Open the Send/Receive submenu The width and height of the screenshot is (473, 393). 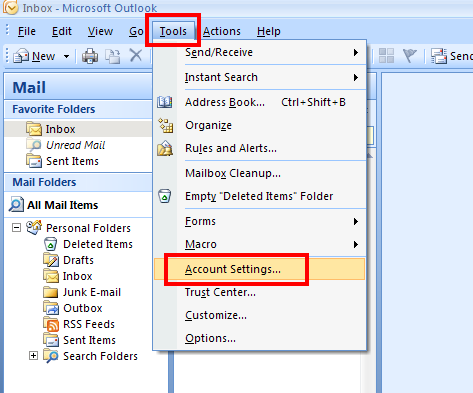(259, 52)
